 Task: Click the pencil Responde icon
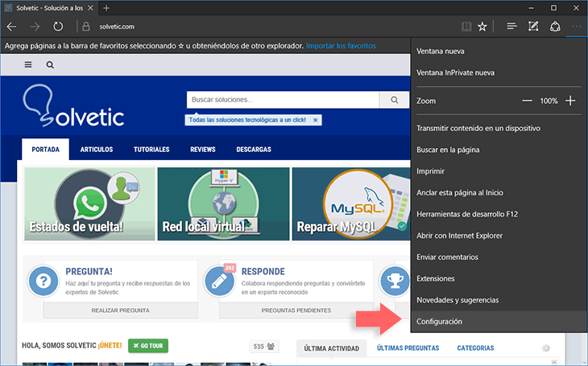(219, 281)
